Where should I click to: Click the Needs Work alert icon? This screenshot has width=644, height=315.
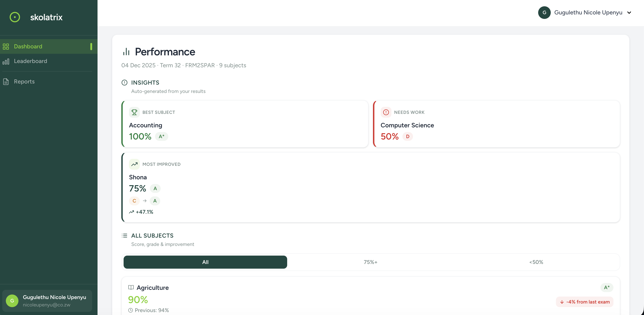tap(386, 112)
